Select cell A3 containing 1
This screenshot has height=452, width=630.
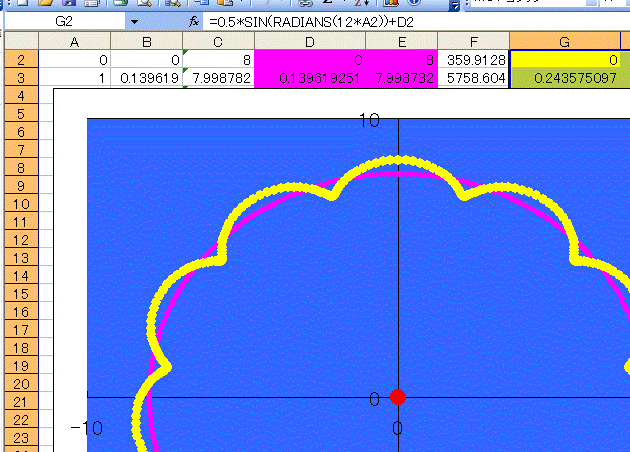[74, 77]
